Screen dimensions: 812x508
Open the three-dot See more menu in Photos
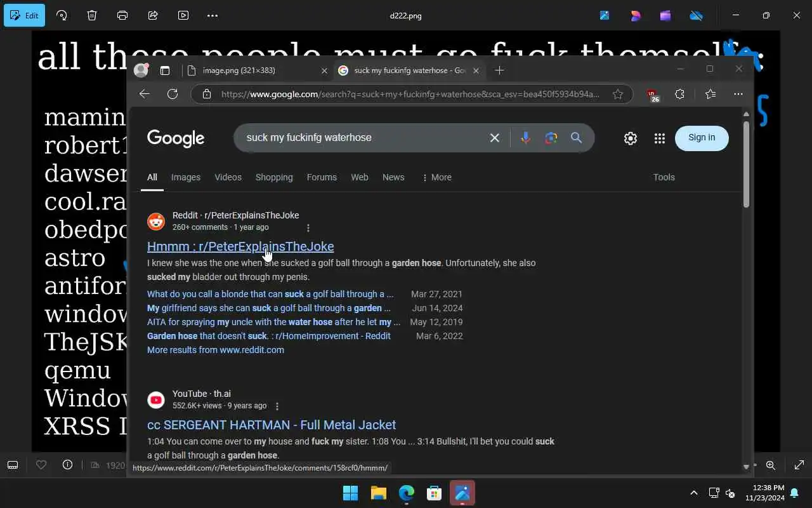pos(213,15)
